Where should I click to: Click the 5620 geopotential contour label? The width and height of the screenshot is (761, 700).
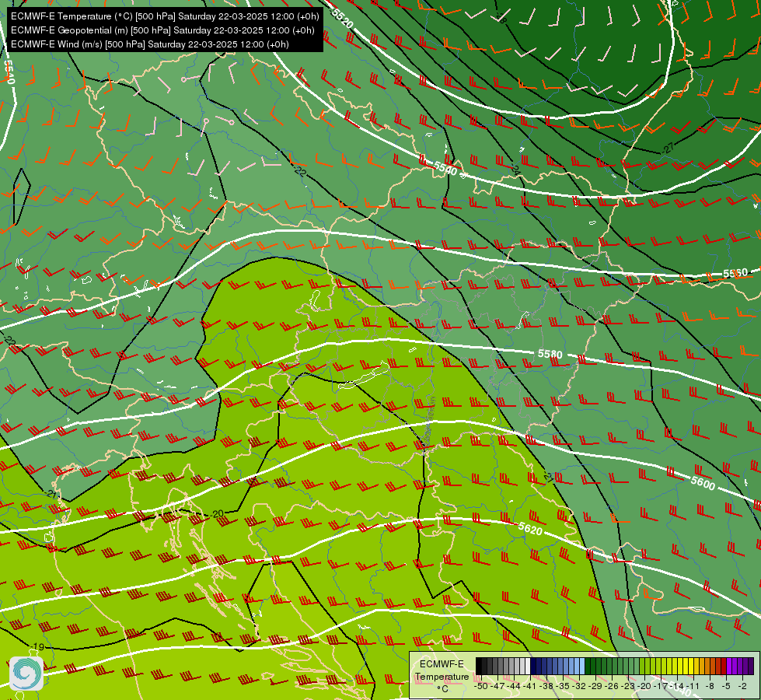pyautogui.click(x=530, y=529)
